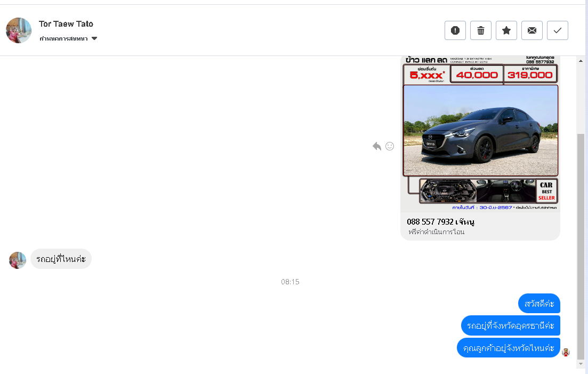Click scrollbar down arrow

pyautogui.click(x=581, y=364)
